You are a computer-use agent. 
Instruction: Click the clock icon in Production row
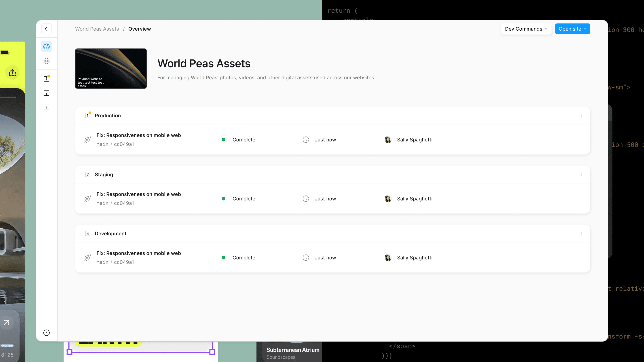(x=306, y=140)
